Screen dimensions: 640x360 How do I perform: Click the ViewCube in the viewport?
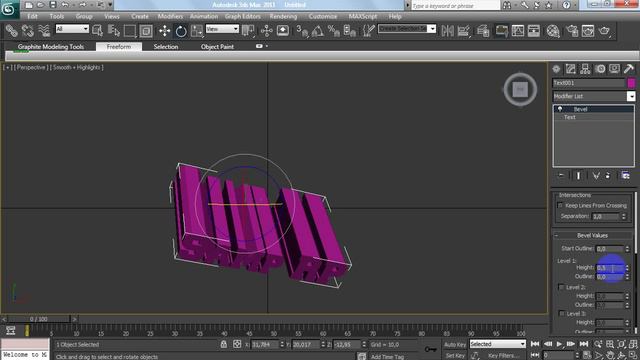520,89
